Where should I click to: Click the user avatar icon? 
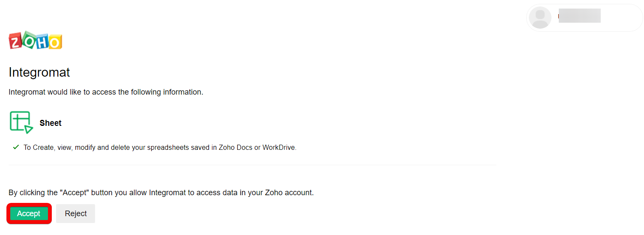540,18
